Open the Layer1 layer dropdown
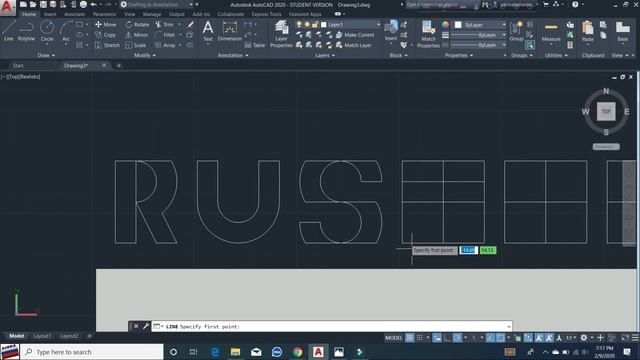Screen dimensions: 640x360 click(350, 24)
